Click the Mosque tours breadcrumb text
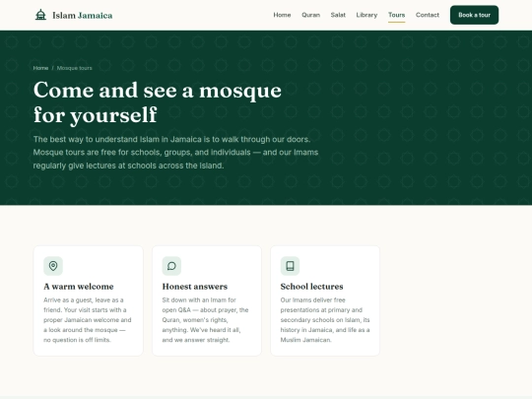This screenshot has width=532, height=399. (x=74, y=68)
